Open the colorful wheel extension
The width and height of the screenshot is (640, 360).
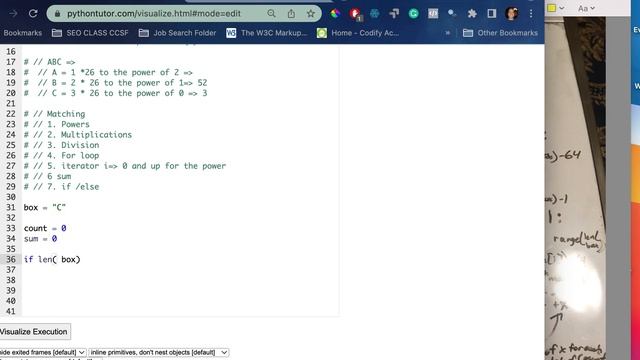(335, 13)
